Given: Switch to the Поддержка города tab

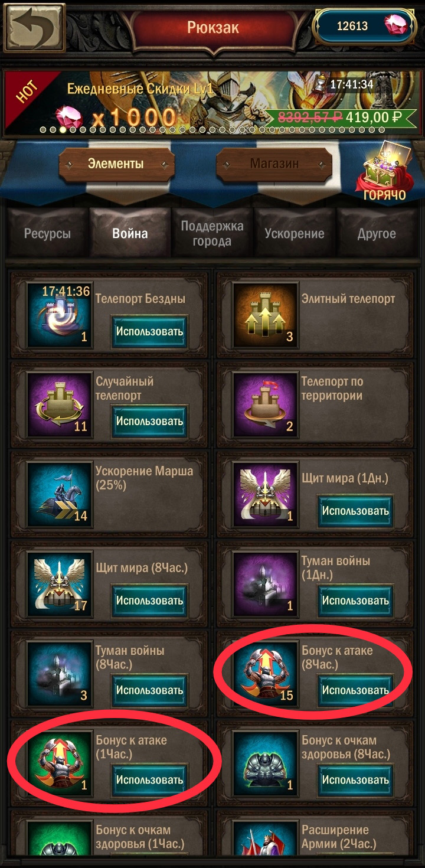Looking at the screenshot, I should [x=212, y=233].
